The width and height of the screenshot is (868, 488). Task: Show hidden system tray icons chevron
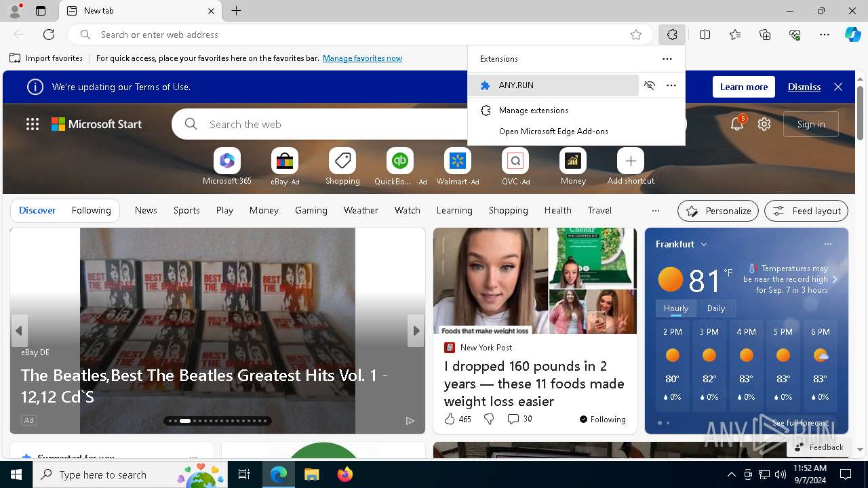(731, 474)
